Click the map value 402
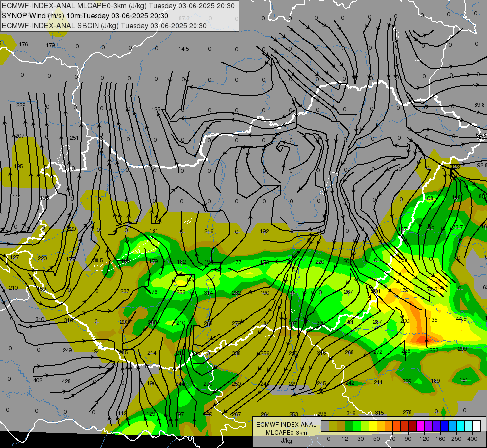Image resolution: width=487 pixels, height=448 pixels. pyautogui.click(x=38, y=380)
